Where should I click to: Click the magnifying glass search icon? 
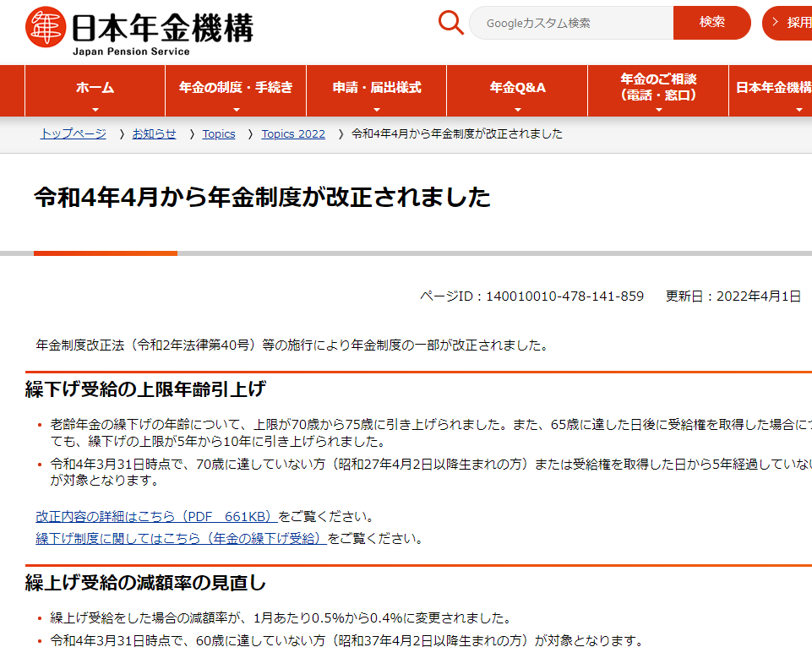click(451, 23)
